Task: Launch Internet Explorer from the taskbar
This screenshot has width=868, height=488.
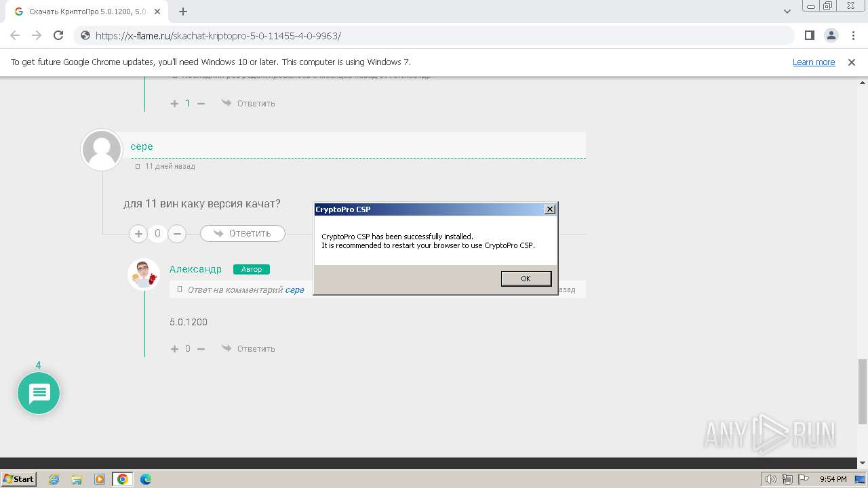Action: click(x=54, y=479)
